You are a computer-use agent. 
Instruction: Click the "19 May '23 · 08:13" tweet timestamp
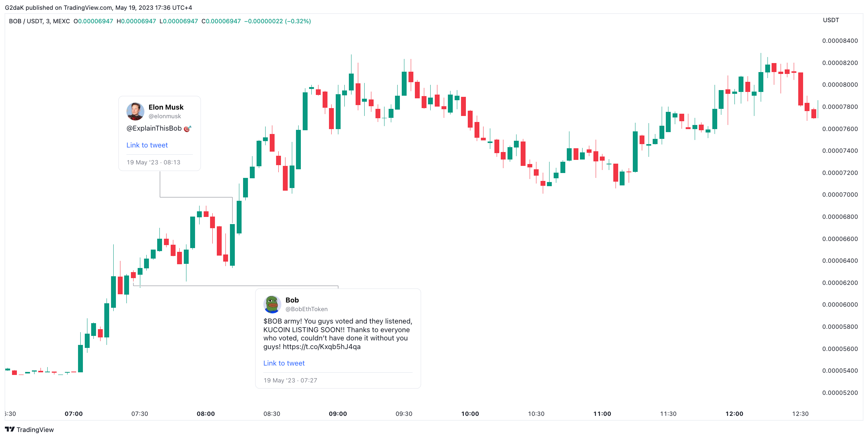point(153,163)
